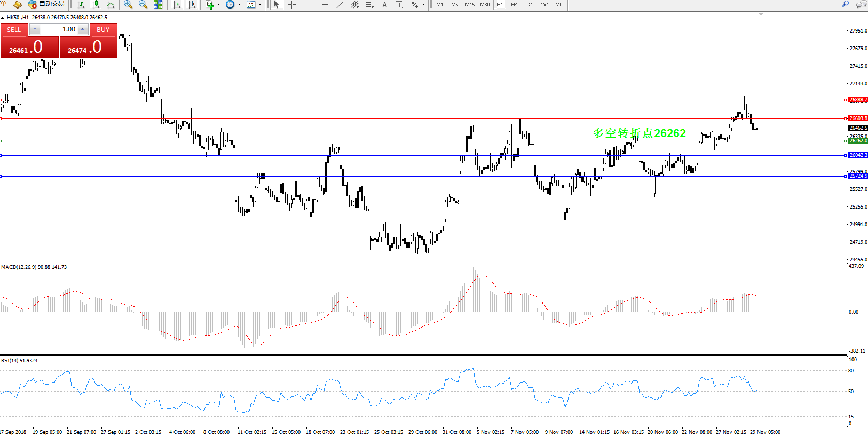Zoom out of the chart
Viewport: 868px width, 438px height.
click(x=143, y=5)
